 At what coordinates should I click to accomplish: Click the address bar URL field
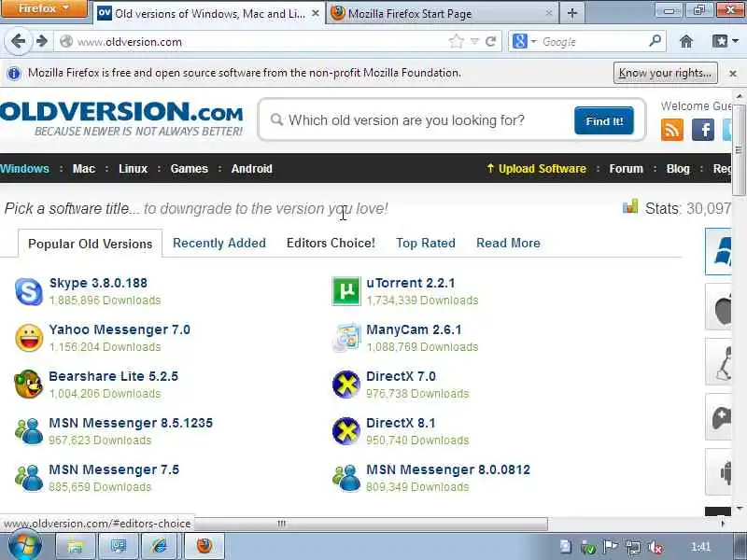coord(260,41)
